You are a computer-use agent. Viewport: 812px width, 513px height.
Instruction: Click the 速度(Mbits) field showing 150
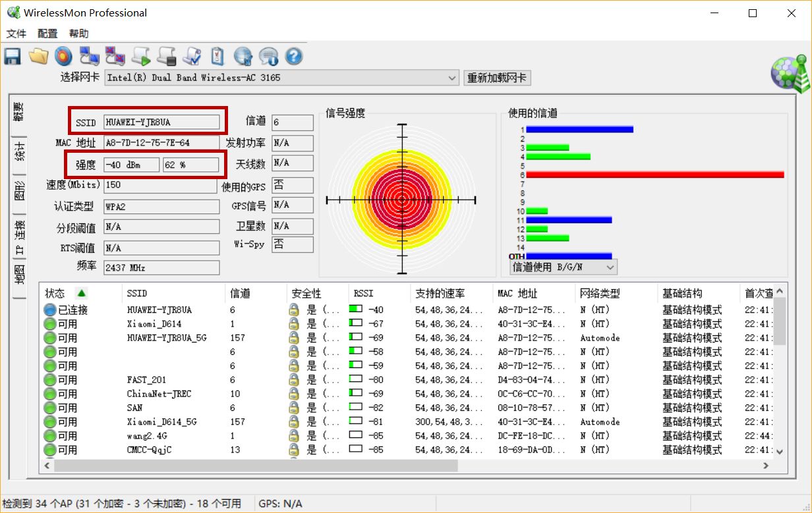pyautogui.click(x=161, y=185)
